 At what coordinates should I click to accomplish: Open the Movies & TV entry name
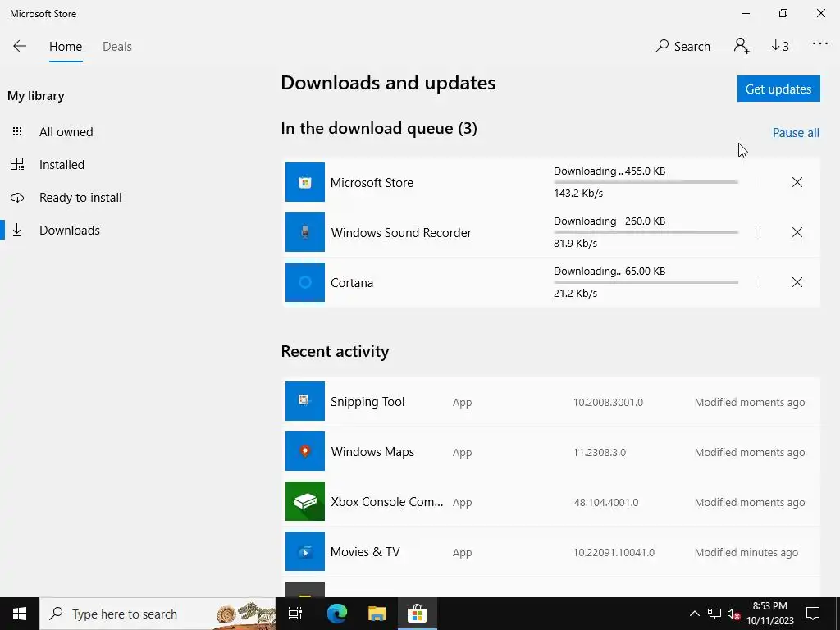[365, 552]
